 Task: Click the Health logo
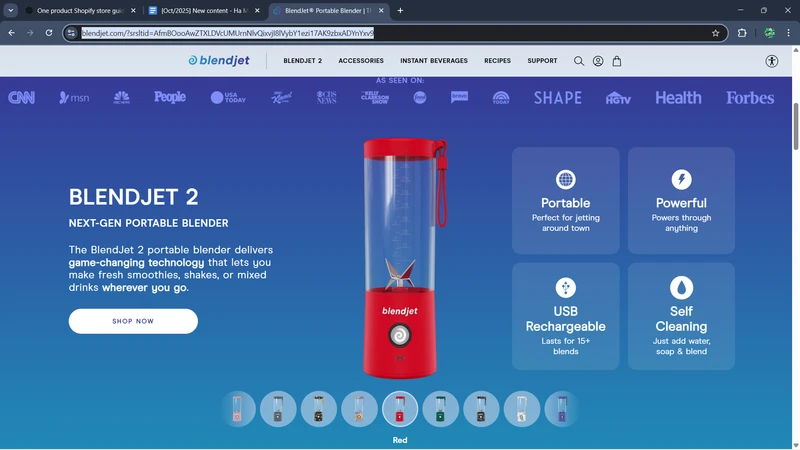point(678,98)
